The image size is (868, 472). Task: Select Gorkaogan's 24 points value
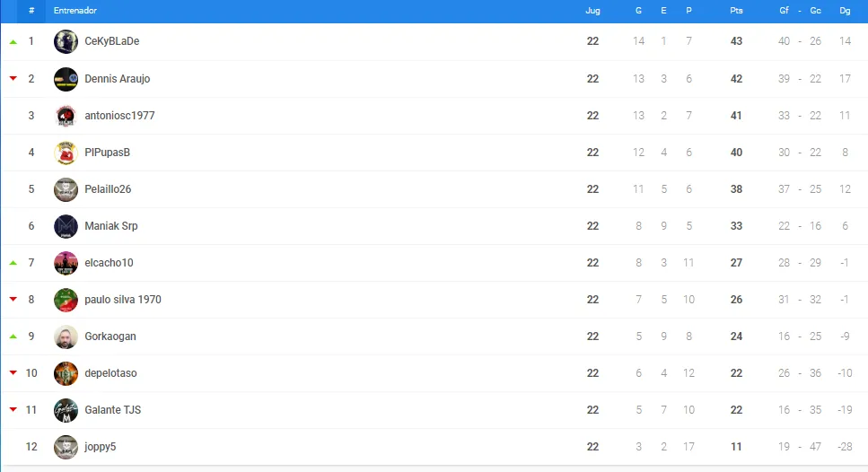coord(736,337)
